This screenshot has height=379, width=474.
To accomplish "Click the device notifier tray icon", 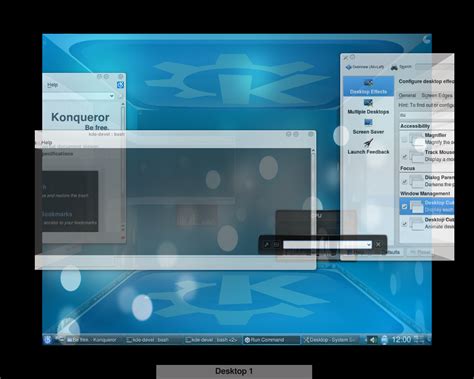I will [384, 340].
